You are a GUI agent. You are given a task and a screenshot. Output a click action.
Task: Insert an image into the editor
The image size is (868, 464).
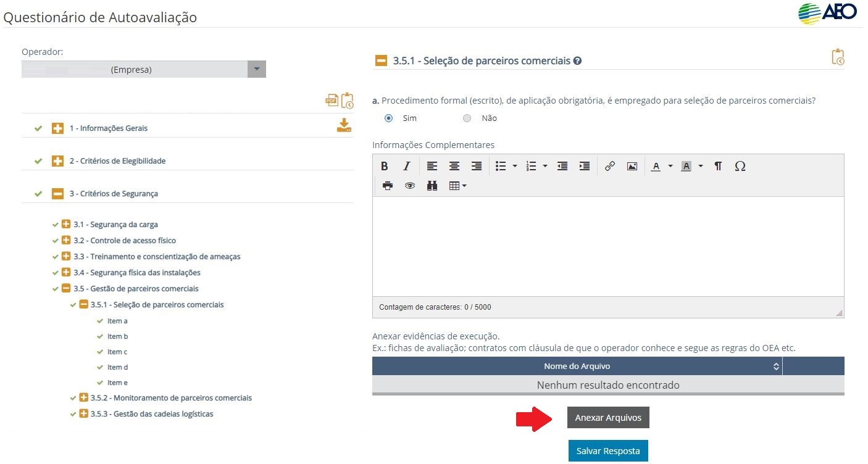coord(632,166)
